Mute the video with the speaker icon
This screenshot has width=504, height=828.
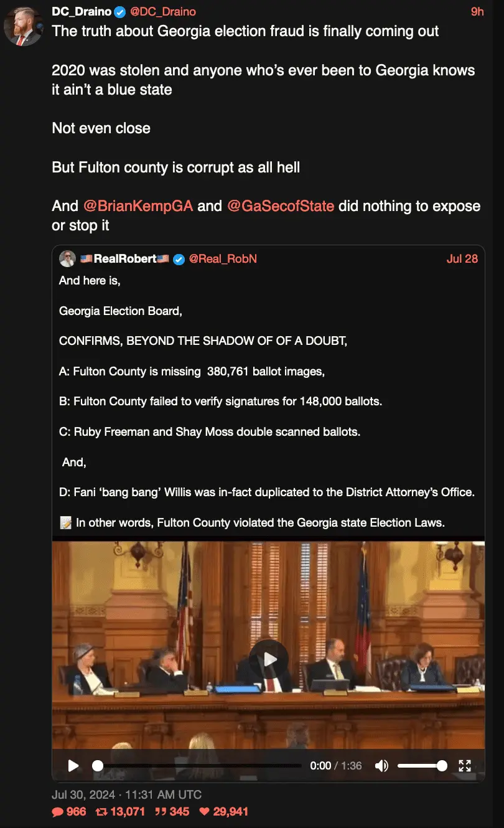(x=382, y=766)
